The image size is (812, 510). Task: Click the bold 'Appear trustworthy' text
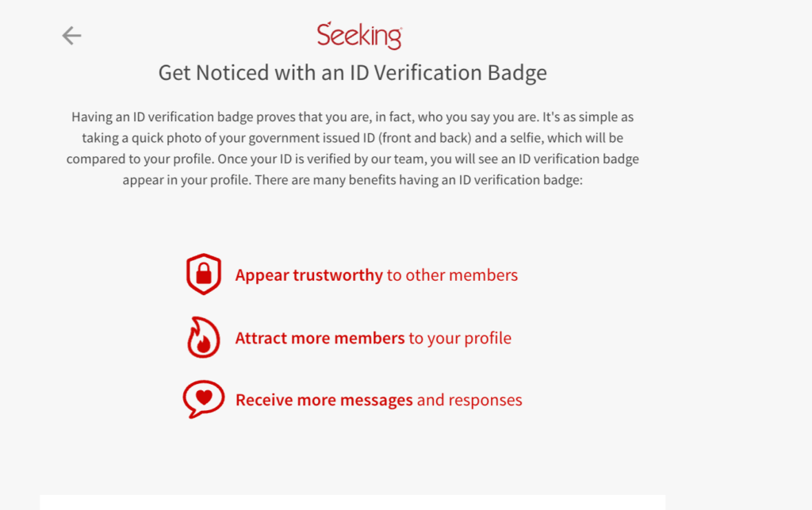(x=308, y=275)
